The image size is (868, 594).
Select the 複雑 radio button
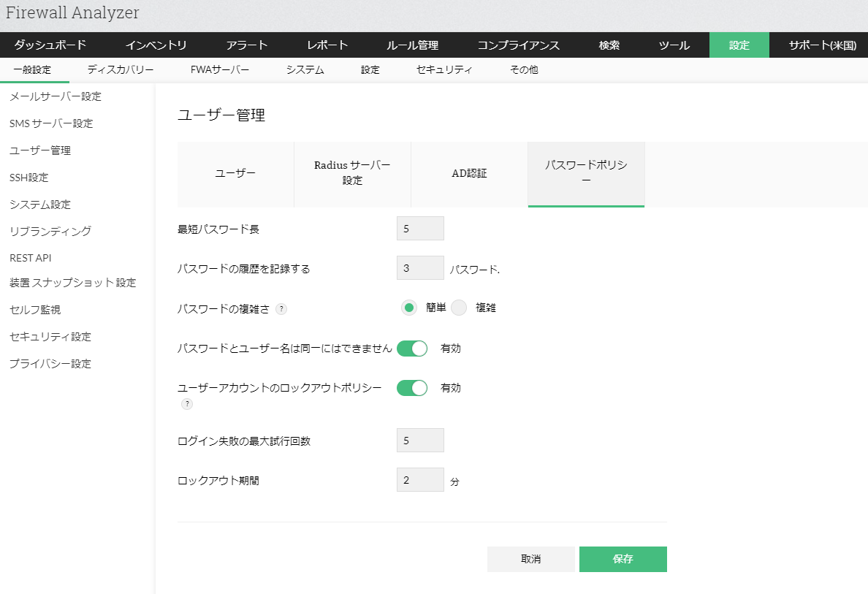tap(459, 308)
